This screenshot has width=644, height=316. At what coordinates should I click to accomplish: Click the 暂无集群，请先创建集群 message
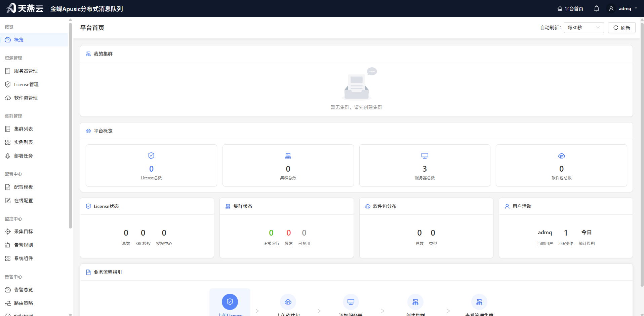(x=356, y=107)
